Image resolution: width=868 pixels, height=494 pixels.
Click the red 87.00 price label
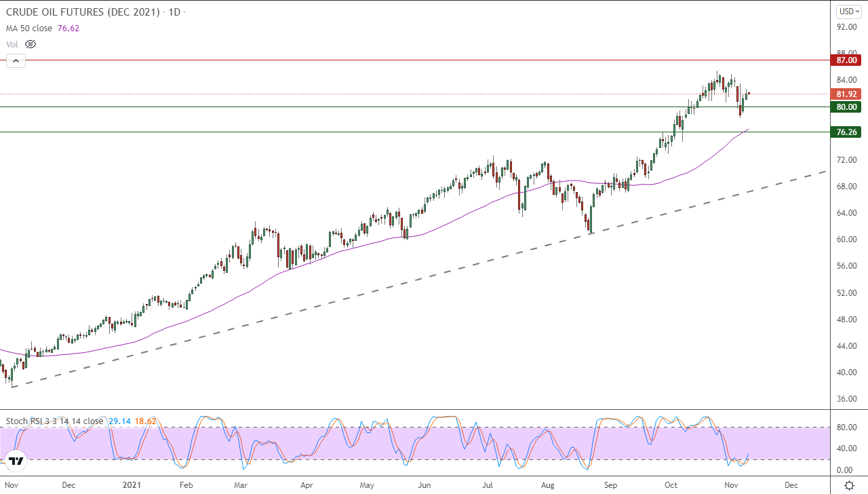[x=847, y=60]
